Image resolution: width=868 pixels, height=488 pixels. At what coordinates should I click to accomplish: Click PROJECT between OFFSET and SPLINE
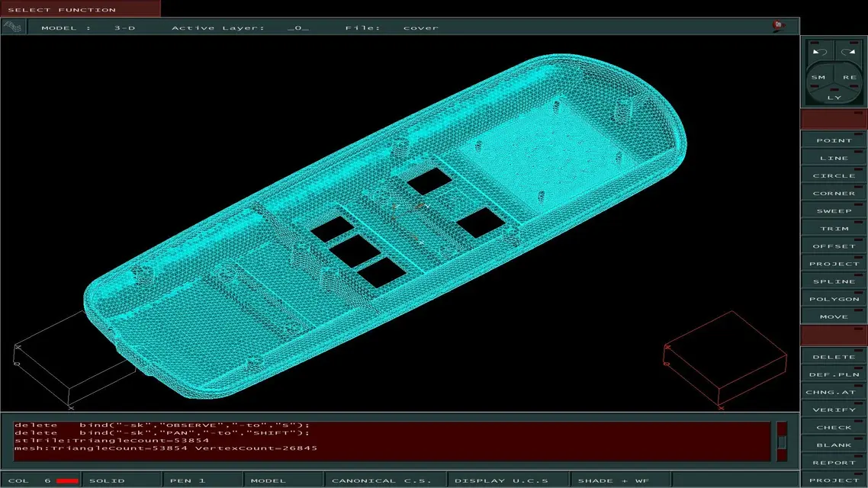[834, 264]
